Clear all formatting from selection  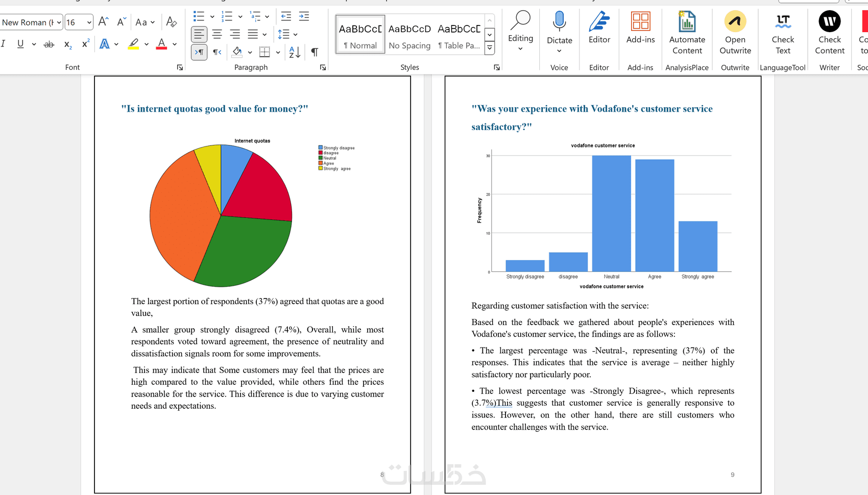[x=172, y=22]
